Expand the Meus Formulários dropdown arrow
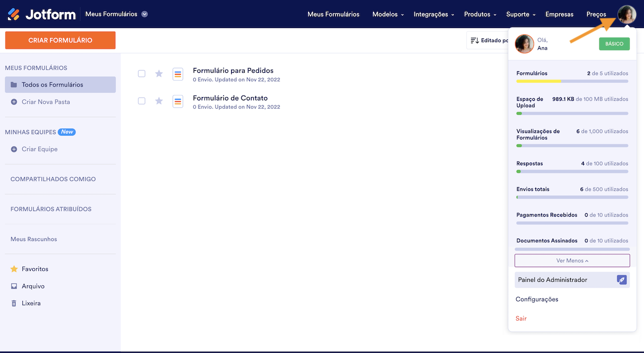Viewport: 644px width, 353px height. click(x=144, y=14)
